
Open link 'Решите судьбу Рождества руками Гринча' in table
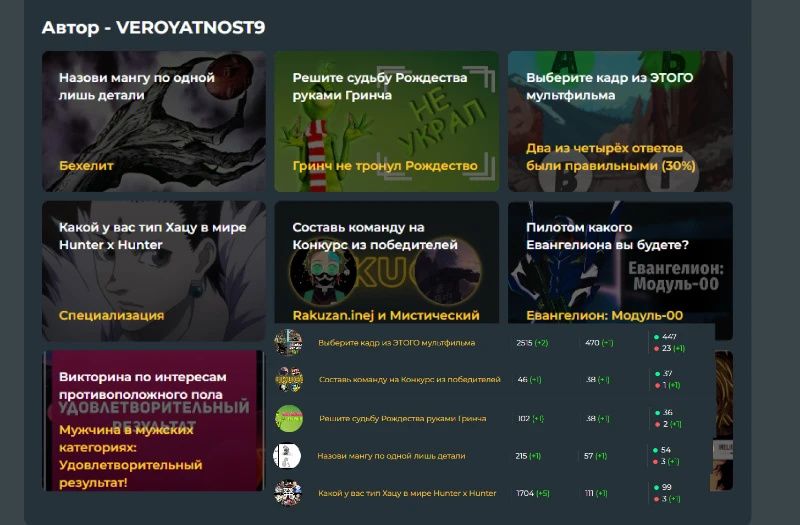tap(403, 418)
